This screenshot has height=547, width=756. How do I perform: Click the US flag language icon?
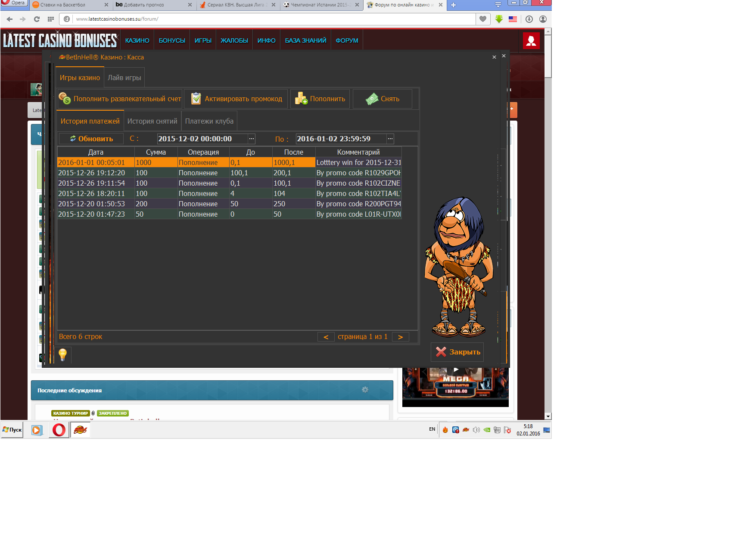[x=513, y=19]
